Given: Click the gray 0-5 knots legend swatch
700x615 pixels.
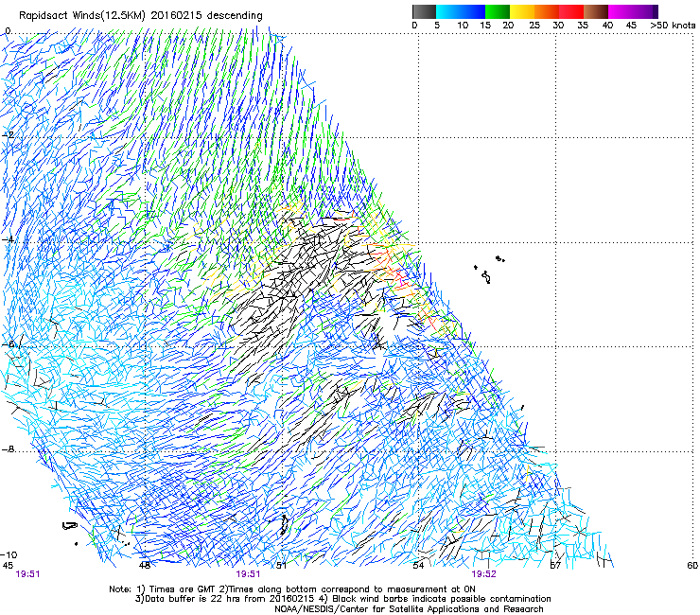Looking at the screenshot, I should [424, 11].
